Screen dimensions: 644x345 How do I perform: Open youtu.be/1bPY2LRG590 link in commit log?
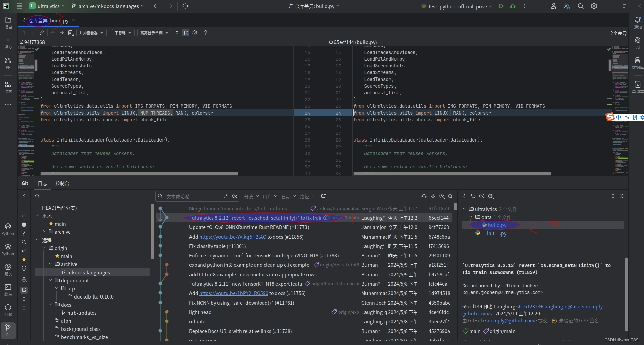tap(234, 293)
